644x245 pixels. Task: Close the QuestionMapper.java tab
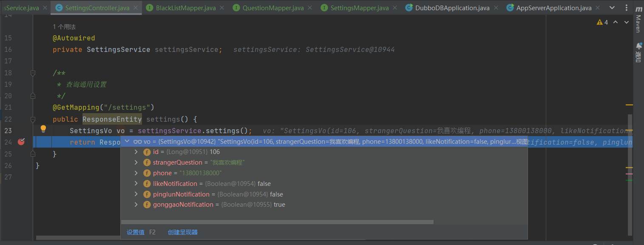click(309, 8)
